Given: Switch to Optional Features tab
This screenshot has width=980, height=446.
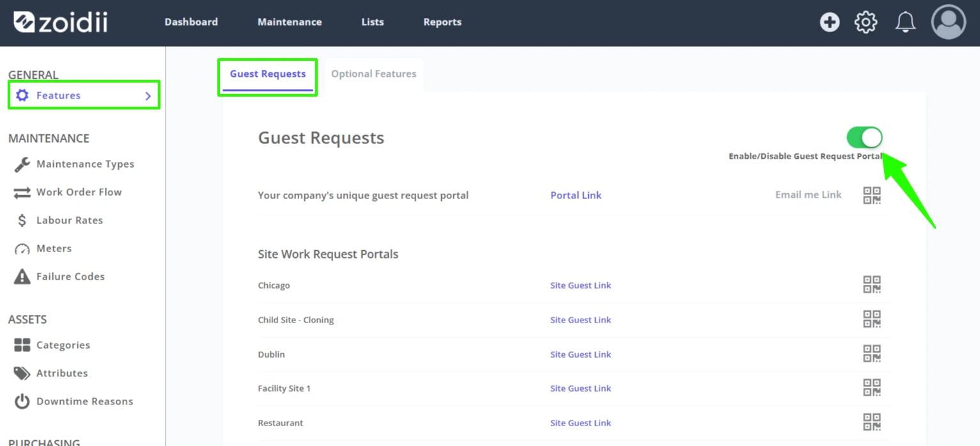Looking at the screenshot, I should pos(374,74).
